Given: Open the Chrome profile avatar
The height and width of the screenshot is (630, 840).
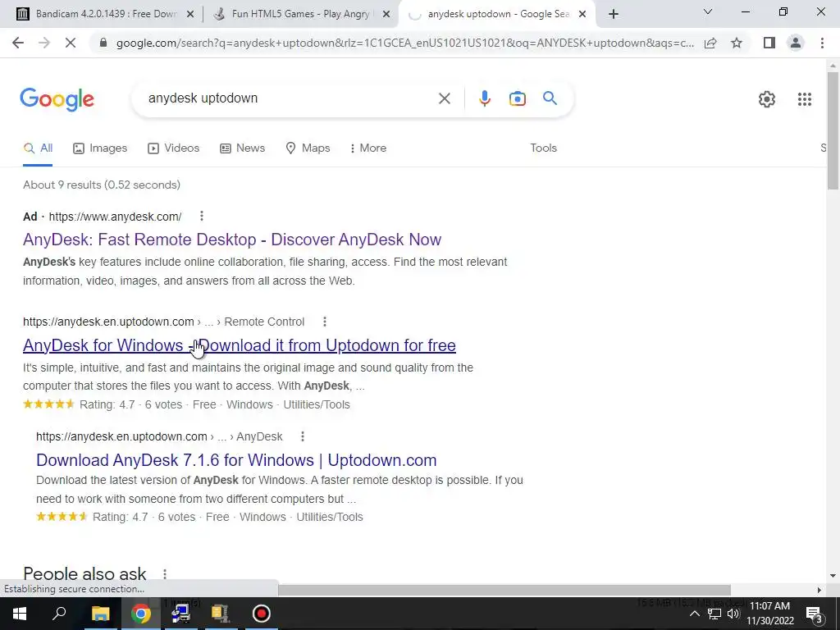Looking at the screenshot, I should [x=796, y=43].
